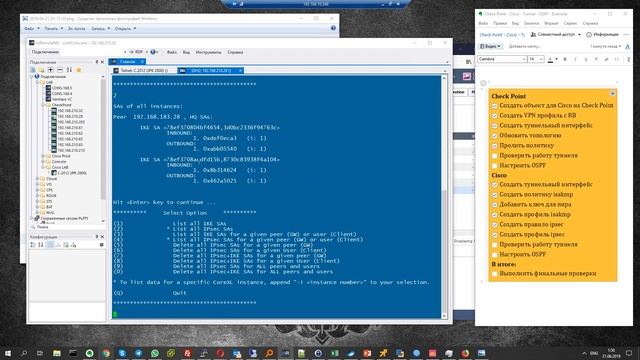Click the Information icon in Evernote
The width and height of the screenshot is (640, 360).
point(589,35)
